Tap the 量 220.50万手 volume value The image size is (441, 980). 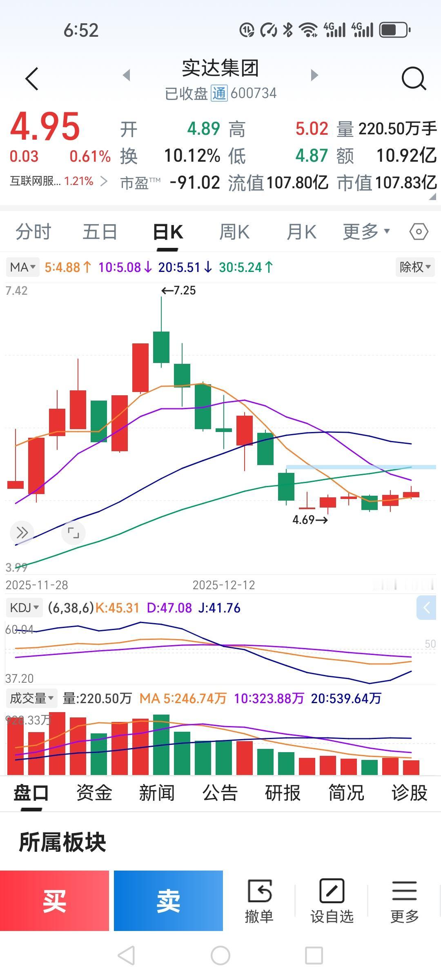[x=398, y=129]
